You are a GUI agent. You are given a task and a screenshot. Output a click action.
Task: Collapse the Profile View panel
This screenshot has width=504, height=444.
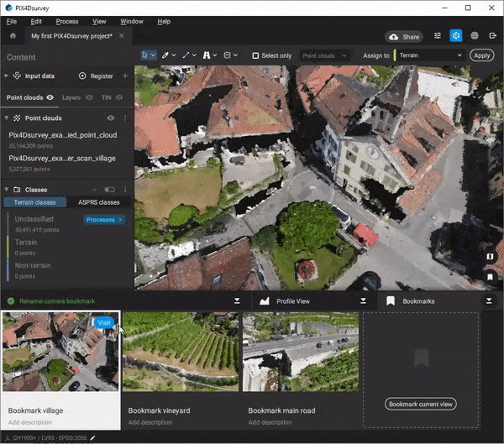point(363,301)
